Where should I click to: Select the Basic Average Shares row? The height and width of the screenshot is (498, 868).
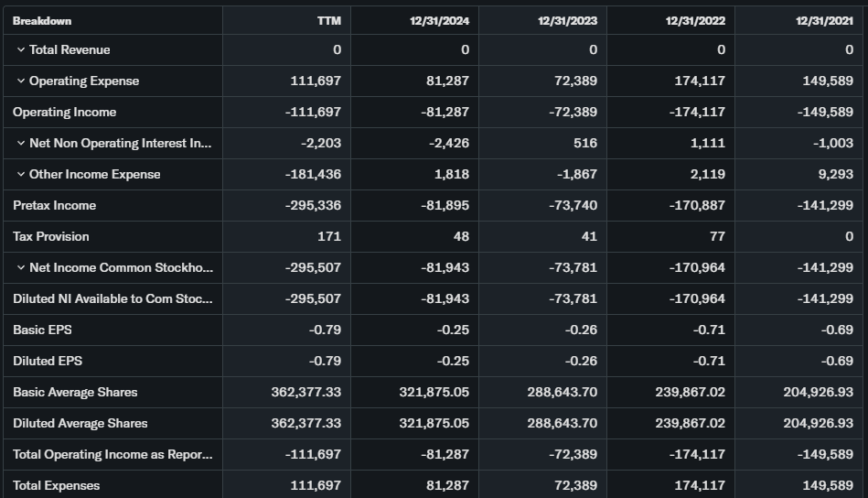[x=75, y=392]
